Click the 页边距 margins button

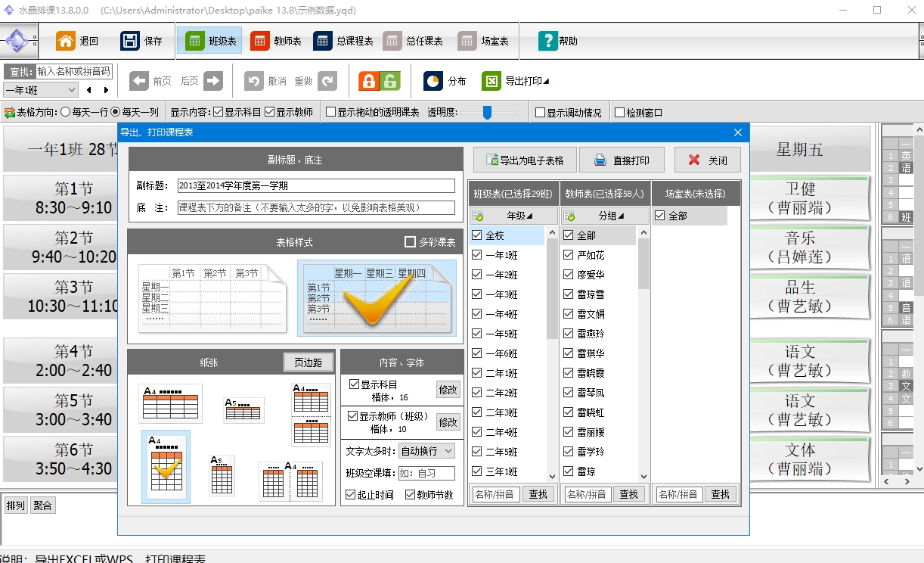click(308, 362)
